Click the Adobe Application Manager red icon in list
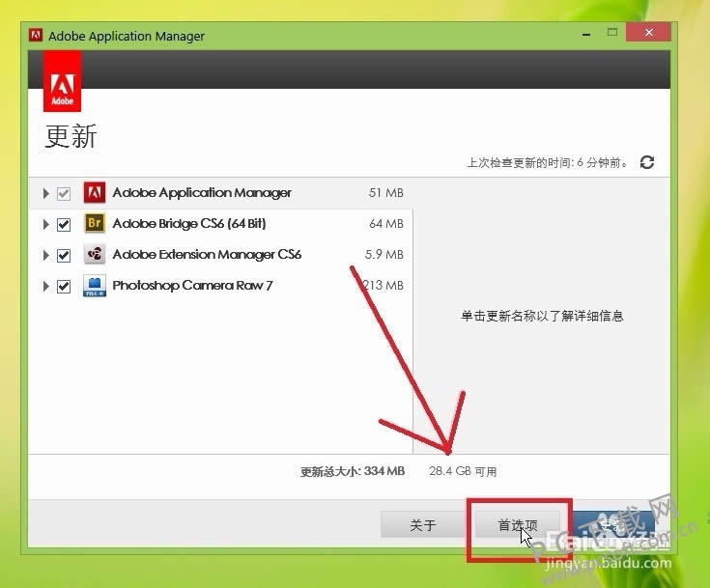The height and width of the screenshot is (588, 710). (95, 192)
